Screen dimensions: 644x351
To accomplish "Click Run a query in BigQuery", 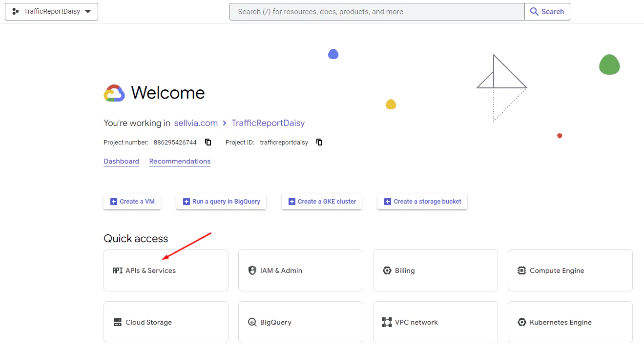I will (x=221, y=201).
